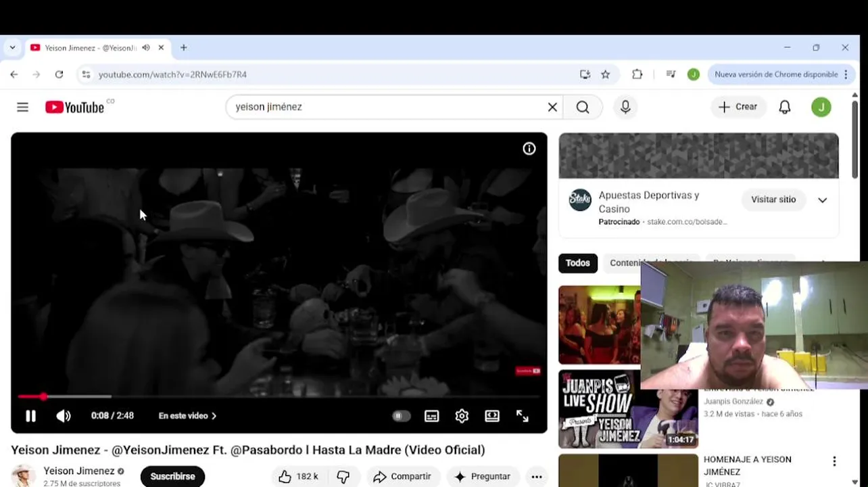Mute the video volume
Image resolution: width=868 pixels, height=487 pixels.
pos(64,416)
